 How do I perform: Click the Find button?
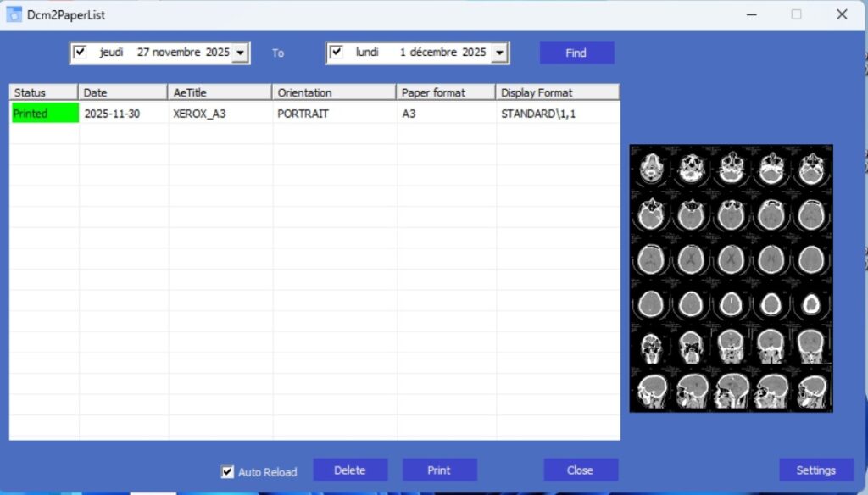(576, 53)
